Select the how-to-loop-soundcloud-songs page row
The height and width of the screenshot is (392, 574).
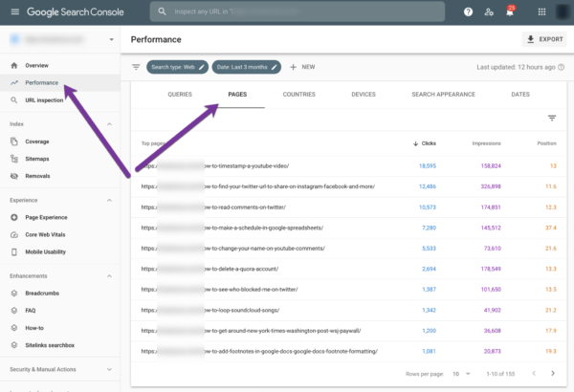(x=349, y=310)
